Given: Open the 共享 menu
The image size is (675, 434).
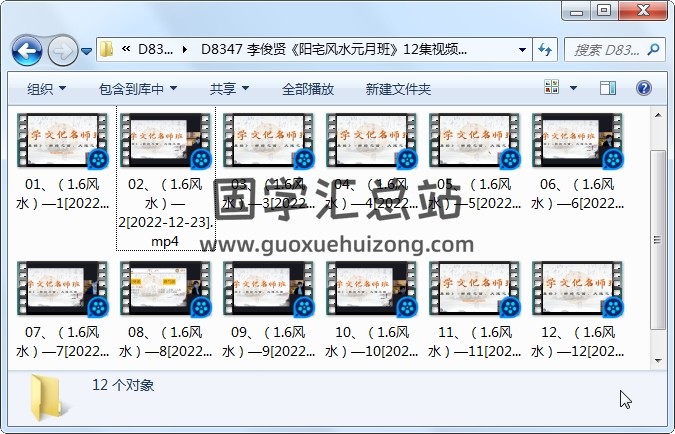Looking at the screenshot, I should point(229,89).
